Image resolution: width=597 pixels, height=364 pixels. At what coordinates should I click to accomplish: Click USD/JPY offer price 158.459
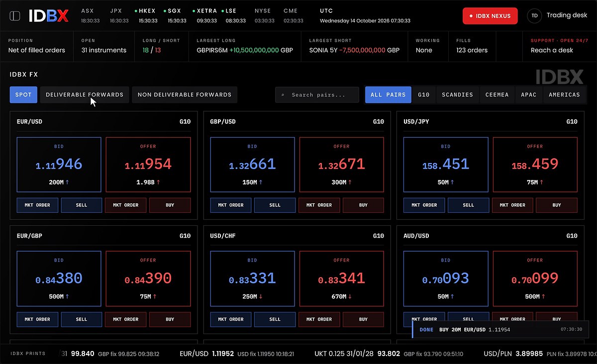[x=535, y=165]
